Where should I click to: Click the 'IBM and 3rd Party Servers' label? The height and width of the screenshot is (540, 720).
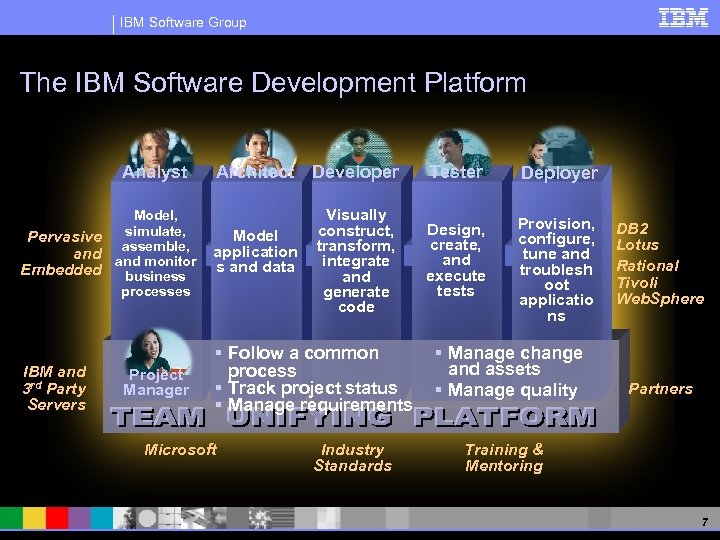[55, 388]
